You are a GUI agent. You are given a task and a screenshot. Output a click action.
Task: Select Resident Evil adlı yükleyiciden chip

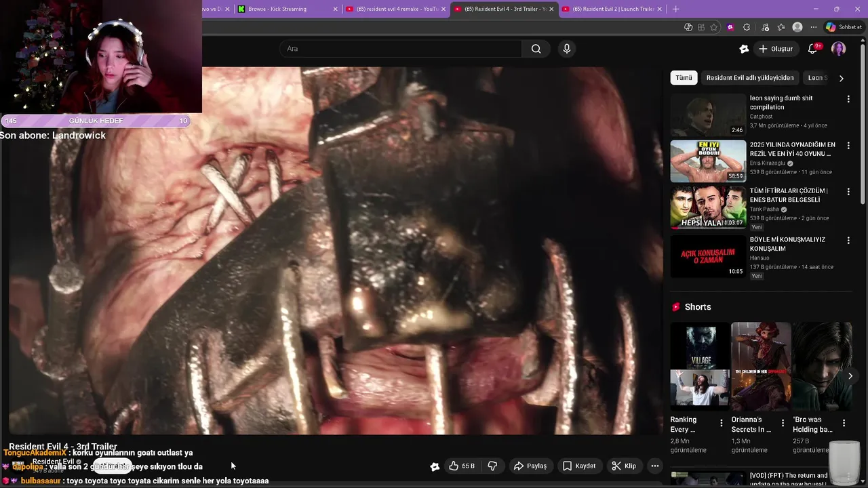click(x=750, y=78)
